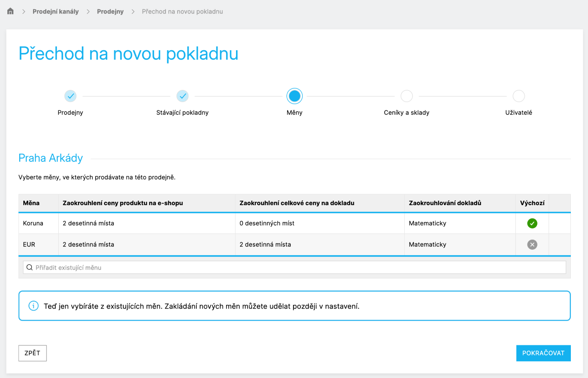Click the Stávající pokladny step checkmark
The height and width of the screenshot is (378, 588).
pyautogui.click(x=183, y=96)
